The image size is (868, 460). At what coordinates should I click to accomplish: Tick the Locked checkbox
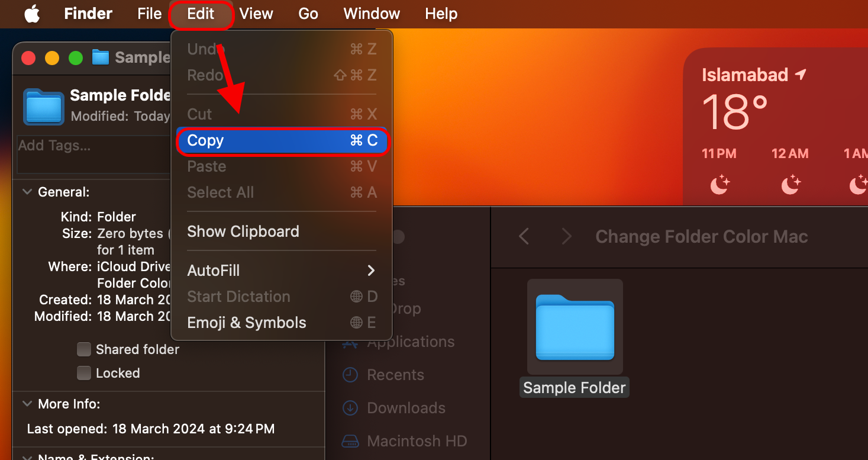[84, 373]
